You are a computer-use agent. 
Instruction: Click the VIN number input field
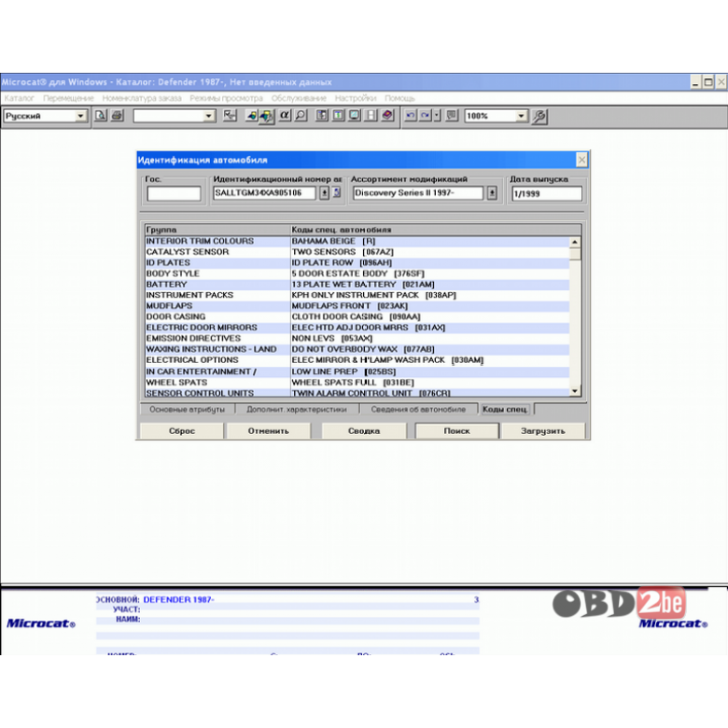[264, 192]
